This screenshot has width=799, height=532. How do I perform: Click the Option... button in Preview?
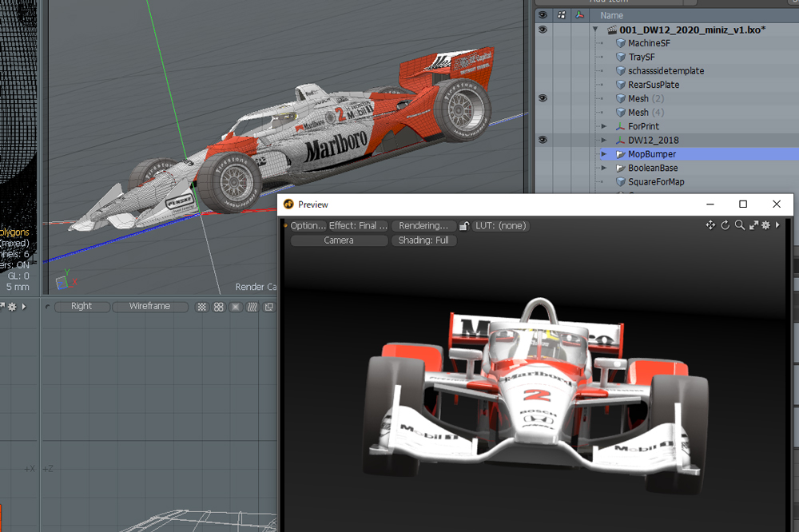308,226
